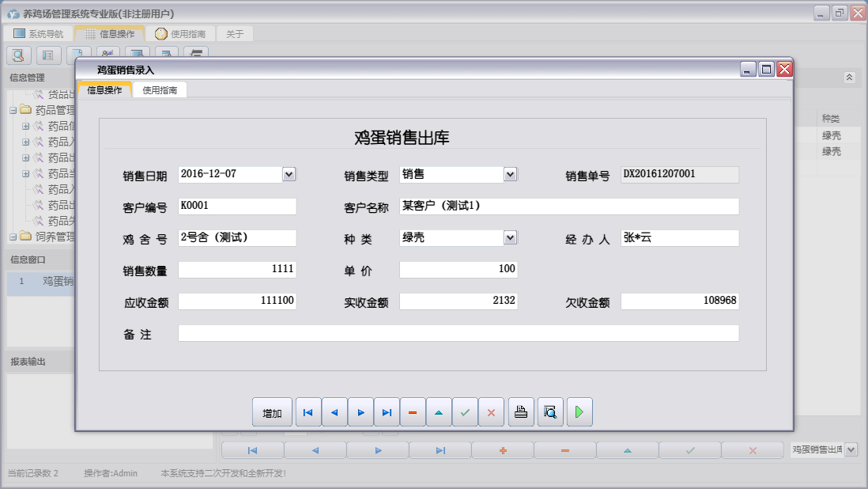Cancel edit with red X icon
The width and height of the screenshot is (868, 489).
click(491, 412)
